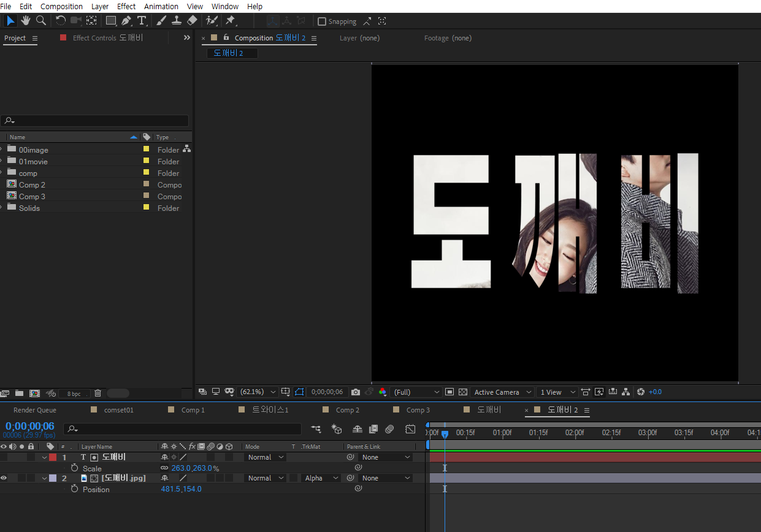Open the Alpha track matte dropdown
The width and height of the screenshot is (761, 532).
321,478
